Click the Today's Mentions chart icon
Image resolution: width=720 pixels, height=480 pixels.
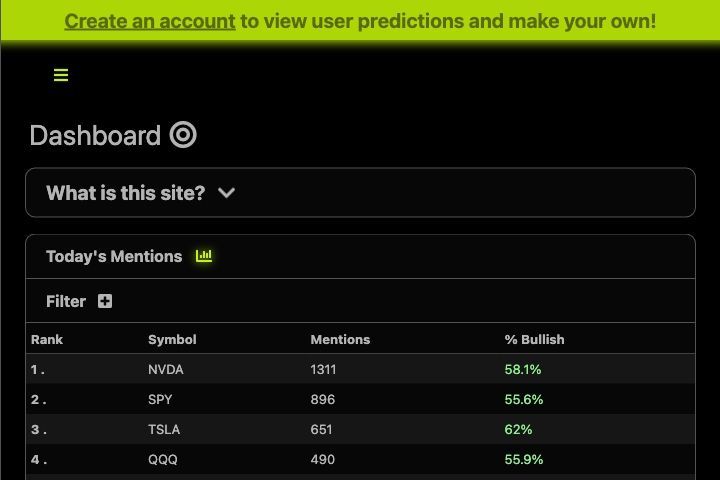[204, 256]
